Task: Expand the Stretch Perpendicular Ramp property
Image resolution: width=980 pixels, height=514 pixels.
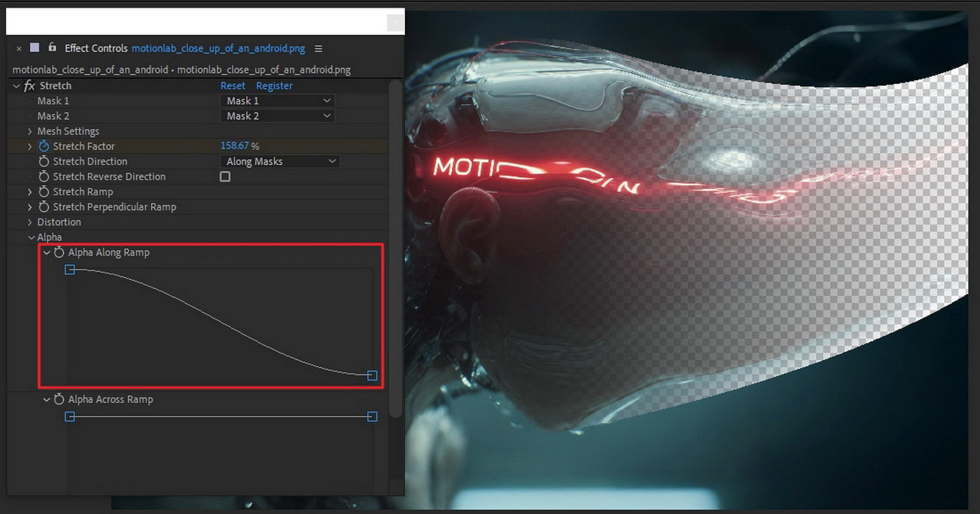Action: tap(30, 207)
